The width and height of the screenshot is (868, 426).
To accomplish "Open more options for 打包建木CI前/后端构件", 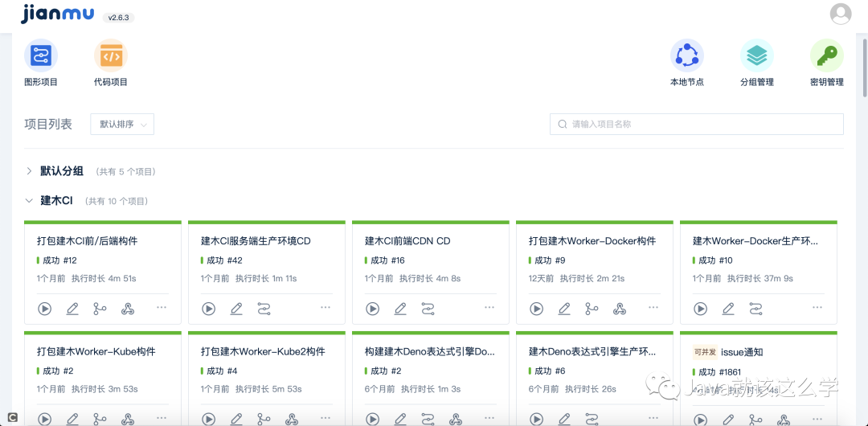I will pos(162,307).
